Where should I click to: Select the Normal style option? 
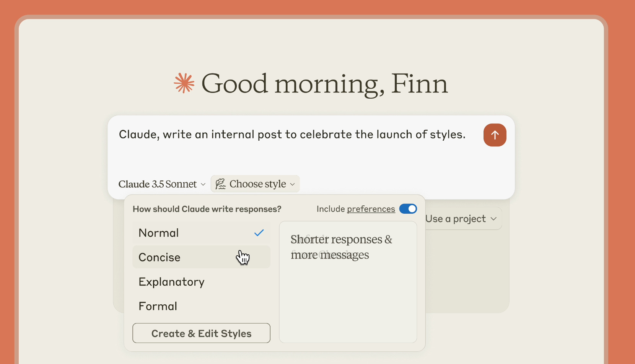(201, 233)
